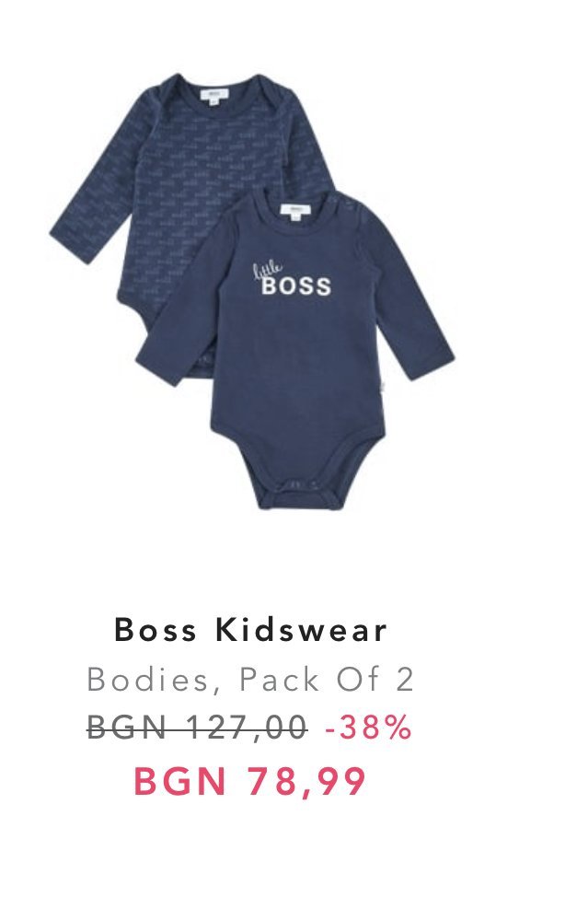The height and width of the screenshot is (897, 588).
Task: Select the sale price BGN 78,99
Action: 249,781
